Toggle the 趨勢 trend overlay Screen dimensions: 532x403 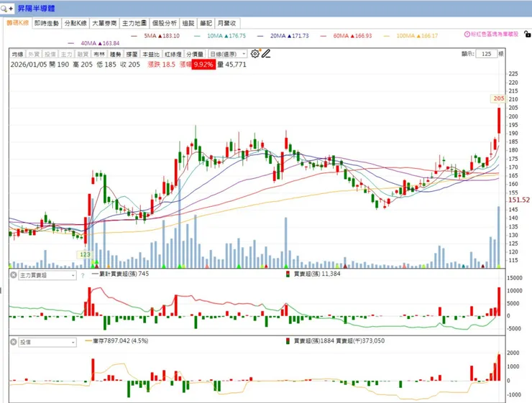tap(115, 54)
